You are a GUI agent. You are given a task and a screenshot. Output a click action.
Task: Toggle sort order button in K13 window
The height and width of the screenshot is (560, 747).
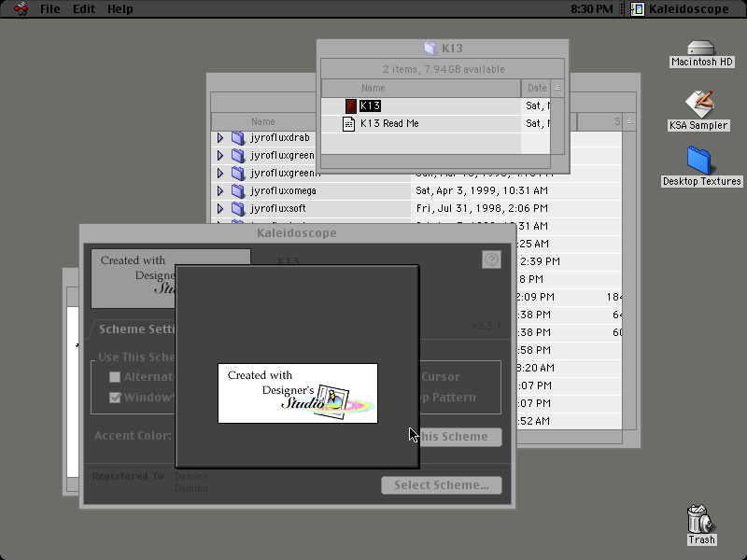[557, 88]
